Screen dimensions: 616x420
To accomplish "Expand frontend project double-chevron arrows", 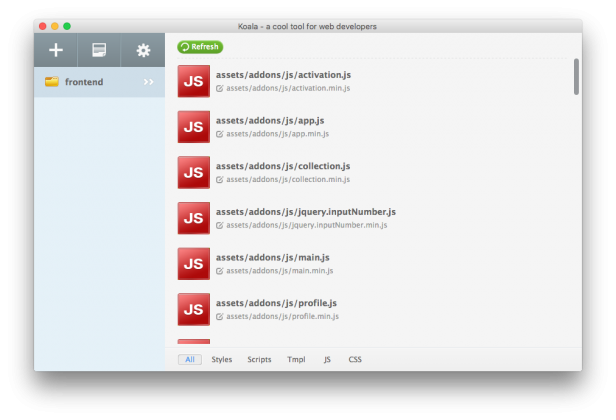I will pyautogui.click(x=148, y=82).
